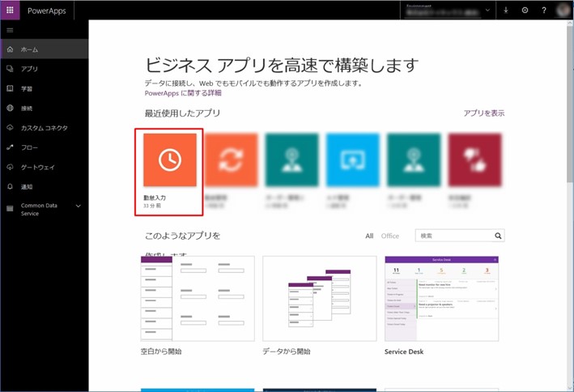The image size is (574, 392).
Task: Open the データから開始 template thumbnail
Action: pos(320,299)
